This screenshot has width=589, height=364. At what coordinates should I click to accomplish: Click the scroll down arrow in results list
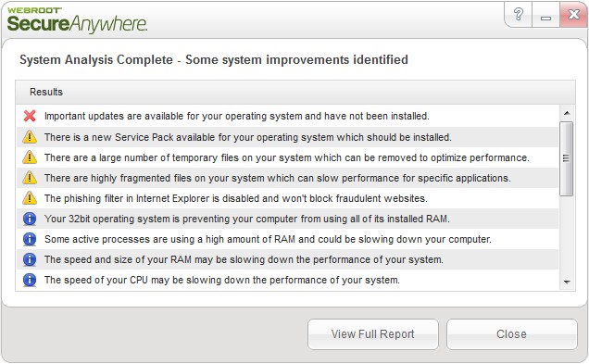[x=567, y=282]
